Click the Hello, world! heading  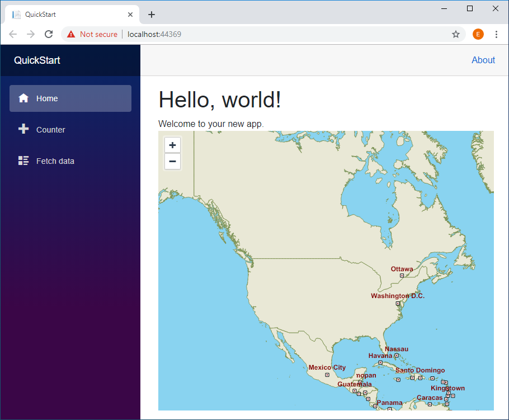219,100
